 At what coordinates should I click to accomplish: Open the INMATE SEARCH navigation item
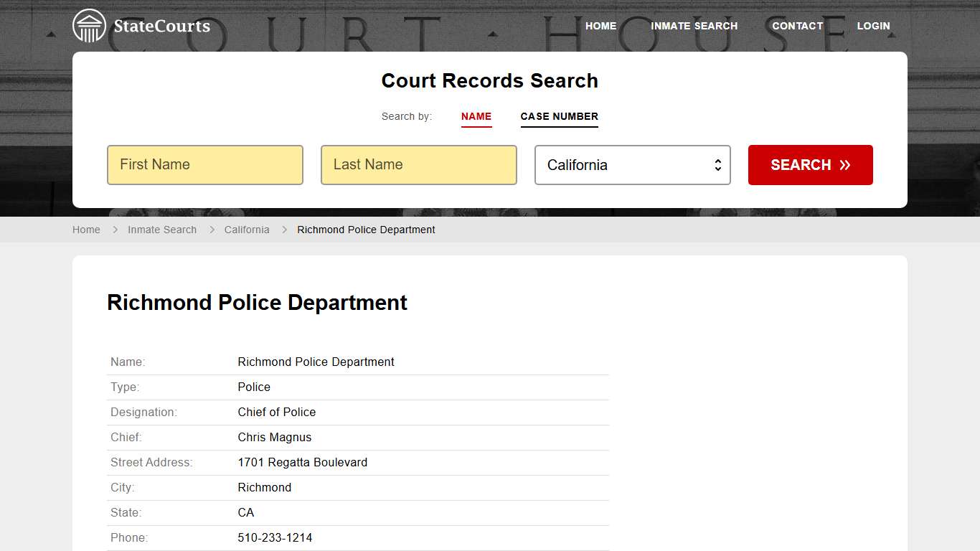(x=694, y=26)
